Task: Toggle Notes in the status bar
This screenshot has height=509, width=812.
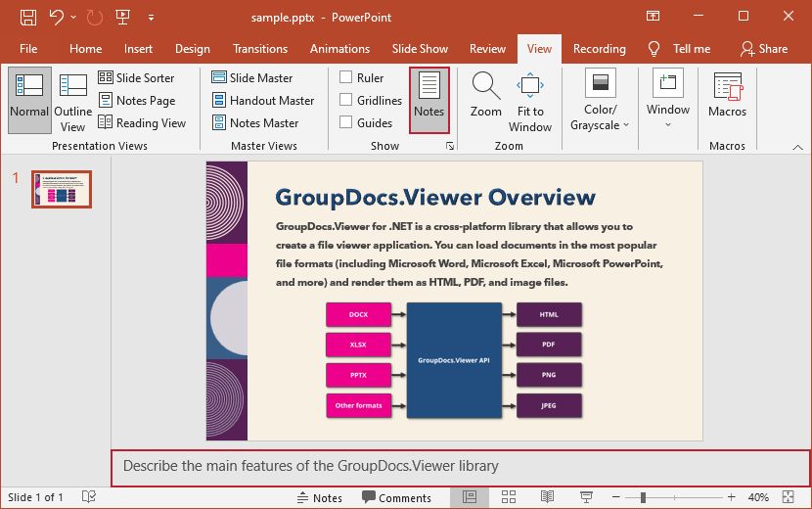Action: [x=320, y=497]
